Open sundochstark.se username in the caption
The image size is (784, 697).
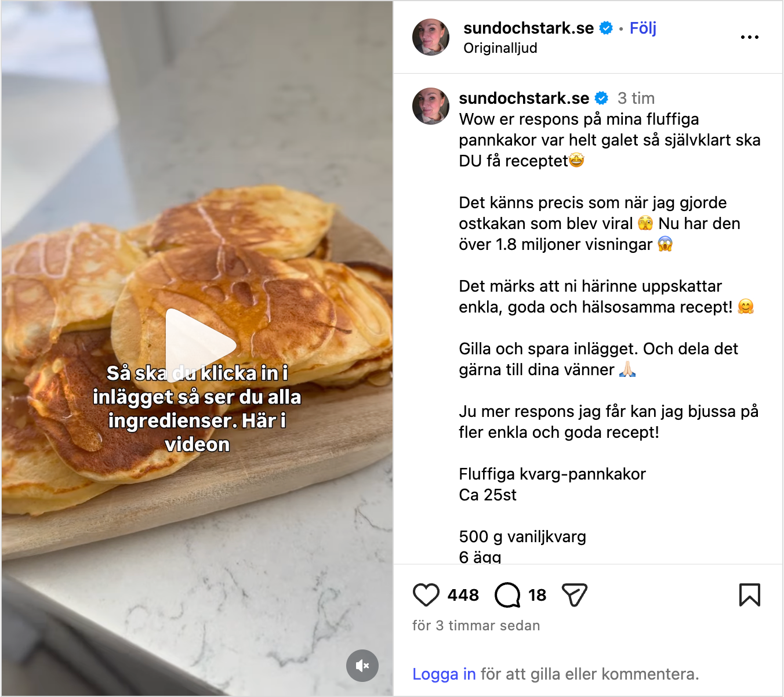coord(524,98)
